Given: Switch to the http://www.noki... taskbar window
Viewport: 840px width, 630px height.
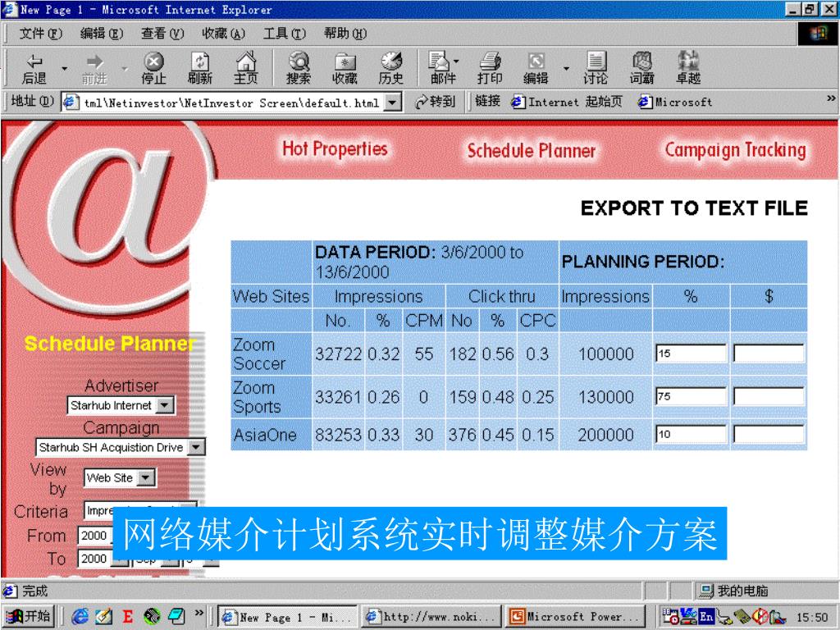Looking at the screenshot, I should click(x=431, y=617).
